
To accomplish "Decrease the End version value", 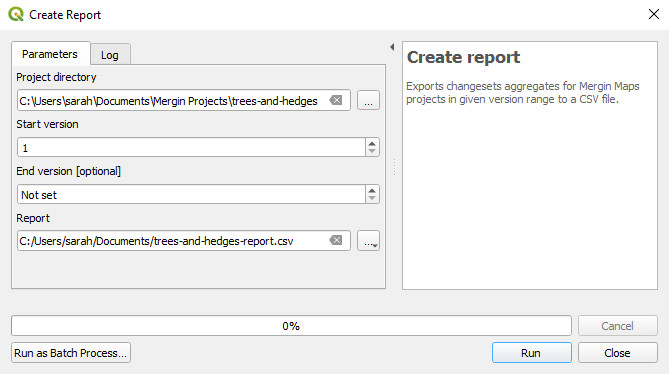I will (372, 198).
